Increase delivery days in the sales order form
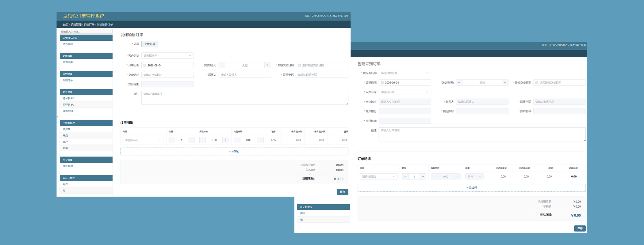Viewport: 644px width, 245px height. tap(268, 65)
